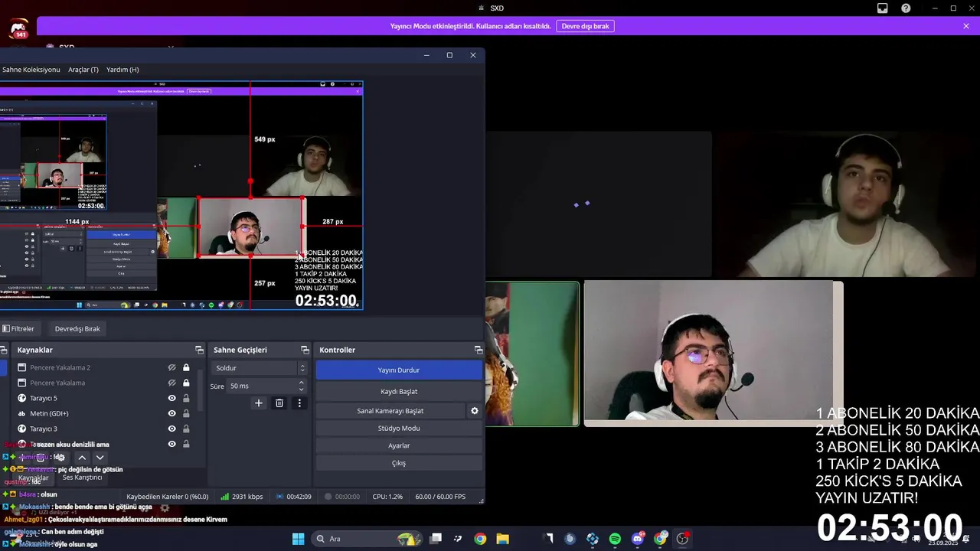
Task: Enable Stüdyo Modu
Action: click(399, 429)
